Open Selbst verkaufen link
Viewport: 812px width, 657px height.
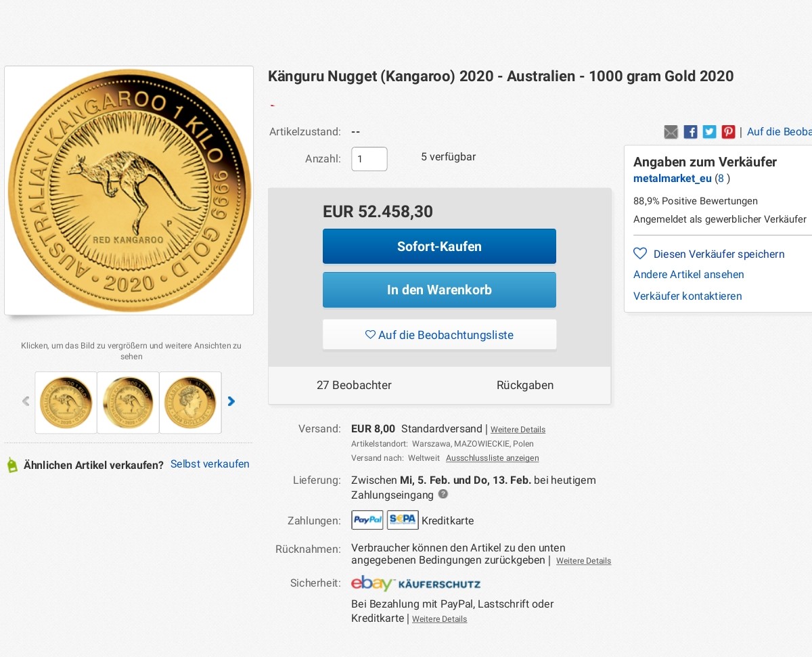210,464
